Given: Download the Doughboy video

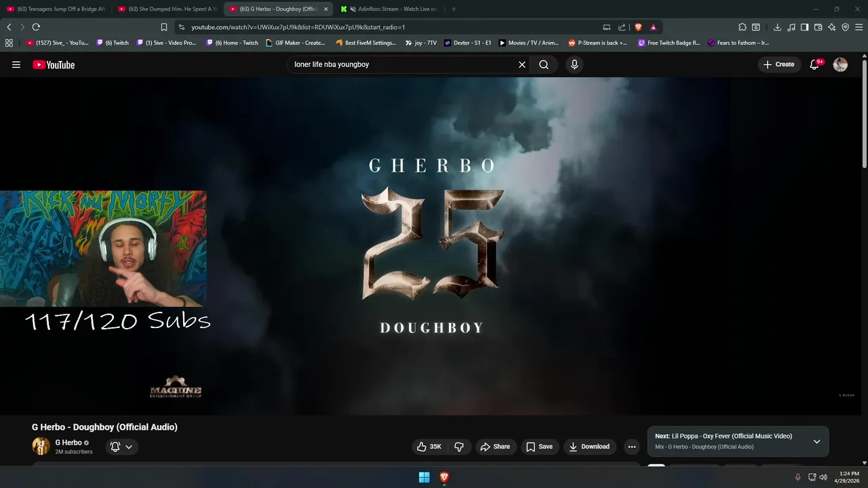Looking at the screenshot, I should click(589, 447).
